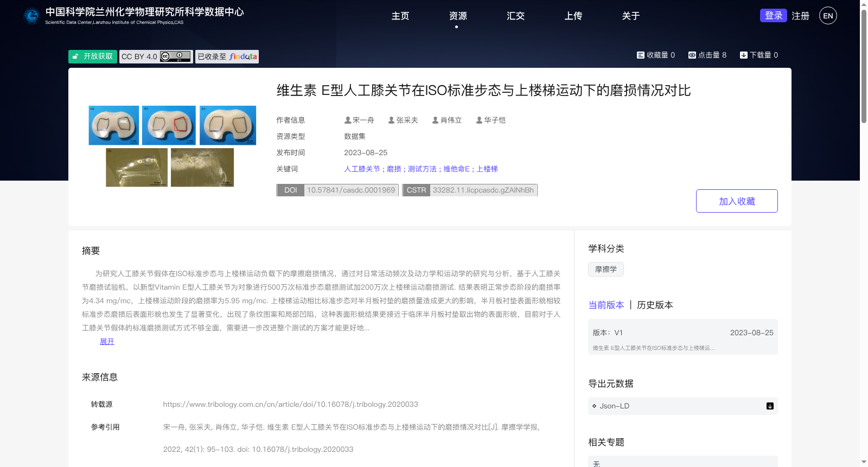Click the 登录 login button
The height and width of the screenshot is (467, 868).
(x=773, y=15)
